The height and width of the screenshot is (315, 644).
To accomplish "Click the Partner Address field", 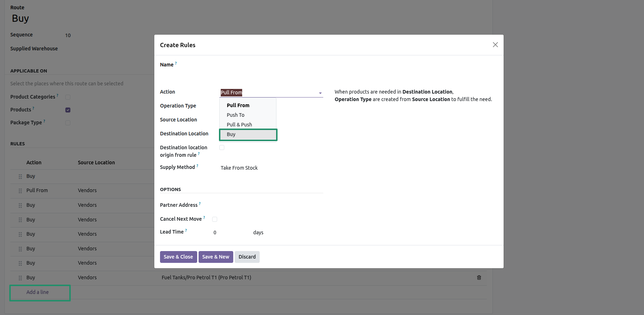I will [x=268, y=205].
